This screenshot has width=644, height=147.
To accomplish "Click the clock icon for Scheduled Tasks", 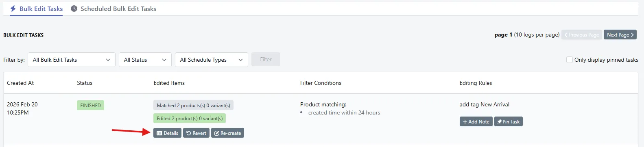I will 74,9.
